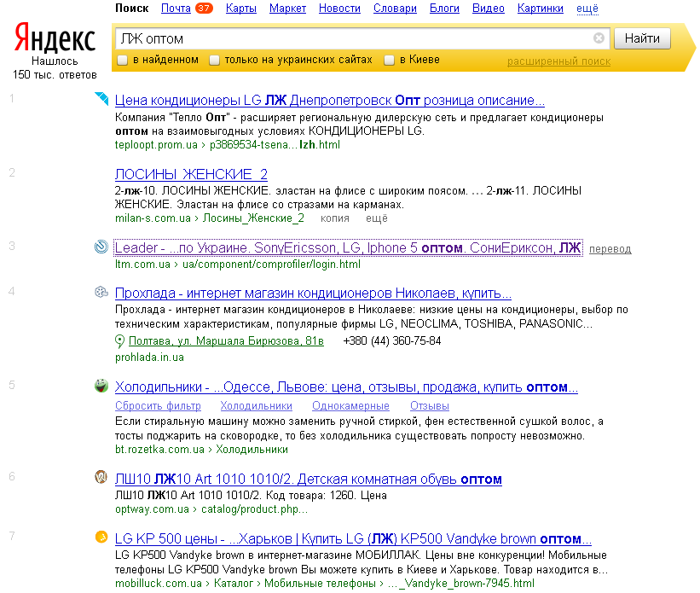
Task: Check the 'в Киеве' checkbox
Action: [x=390, y=60]
